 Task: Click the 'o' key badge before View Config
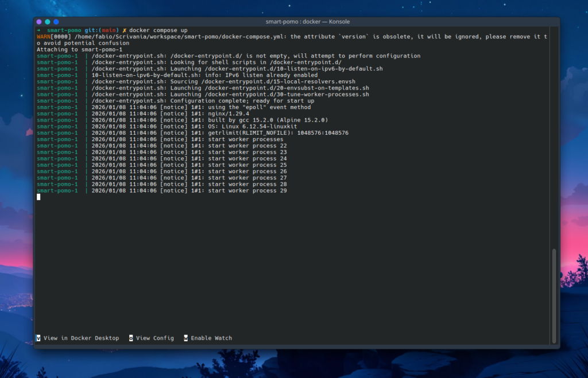tap(131, 338)
